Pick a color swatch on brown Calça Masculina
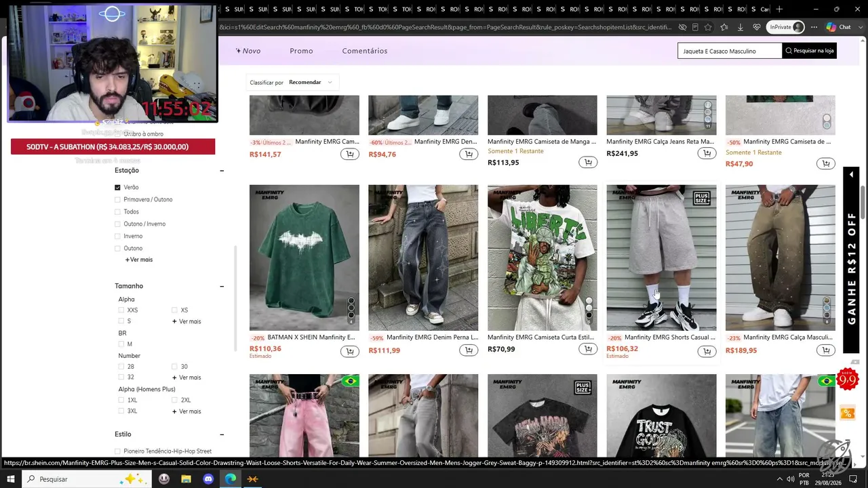Screen dimensions: 868x488 tap(827, 308)
